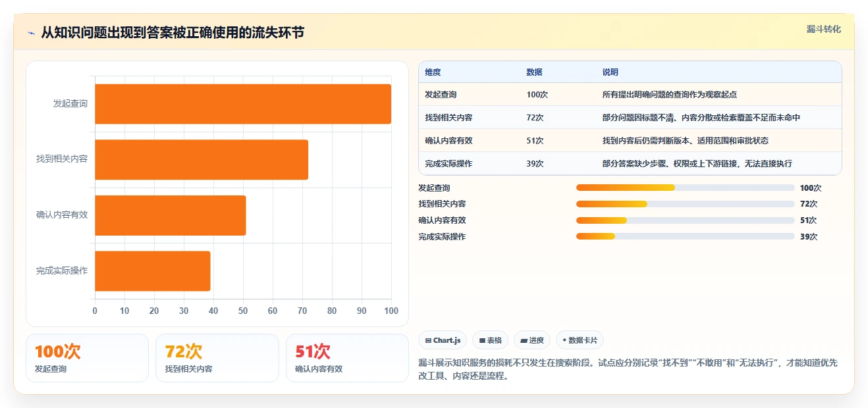The image size is (868, 408).
Task: Click the description starting 部分问题因标题不清
Action: (701, 118)
